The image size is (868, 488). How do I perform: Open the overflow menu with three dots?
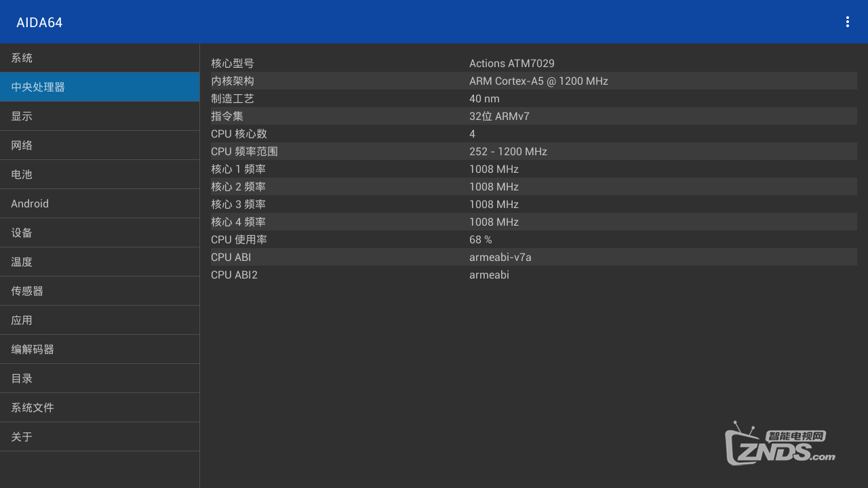[847, 21]
